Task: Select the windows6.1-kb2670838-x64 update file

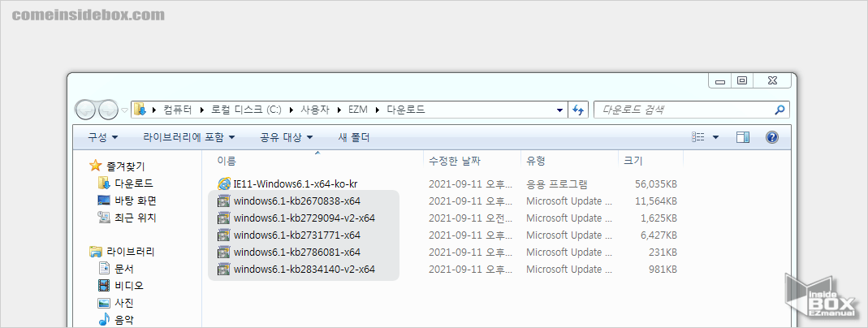Action: pyautogui.click(x=296, y=201)
